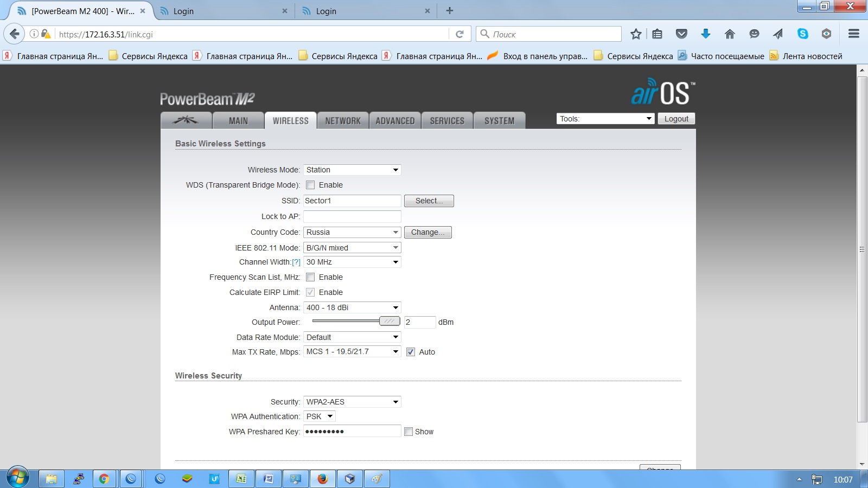The width and height of the screenshot is (868, 488).
Task: Click the Logout button
Action: point(676,119)
